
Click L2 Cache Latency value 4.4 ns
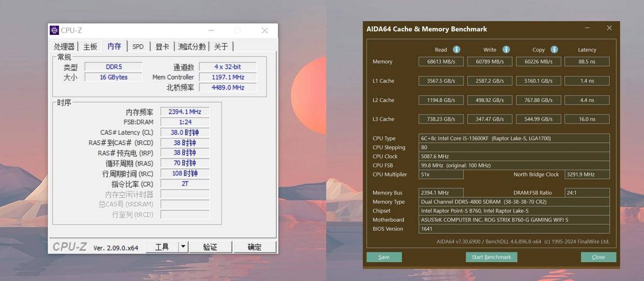pyautogui.click(x=587, y=100)
